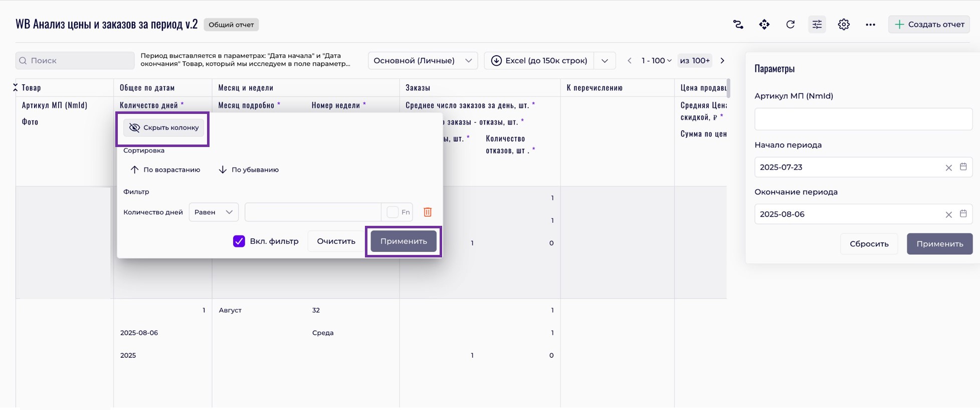Image resolution: width=980 pixels, height=410 pixels.
Task: Expand the Основной (Личные) view dropdown
Action: point(423,61)
